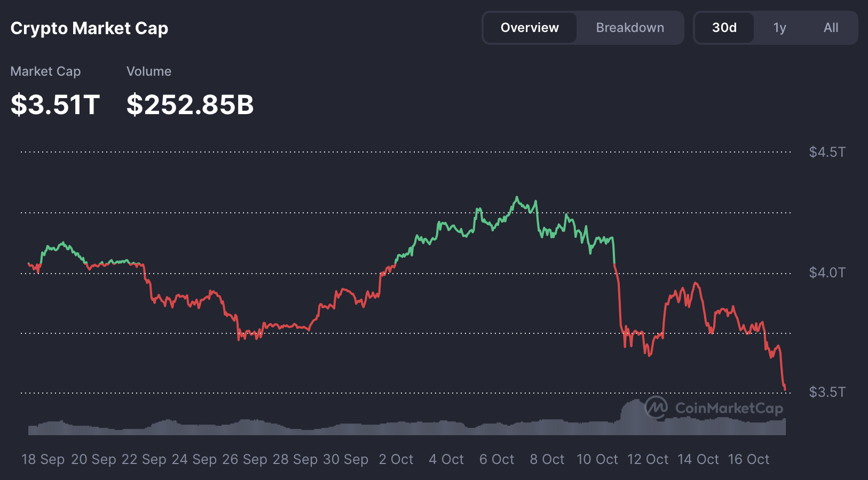
Task: Click the CoinMarketCap logo icon watermark
Action: (656, 407)
